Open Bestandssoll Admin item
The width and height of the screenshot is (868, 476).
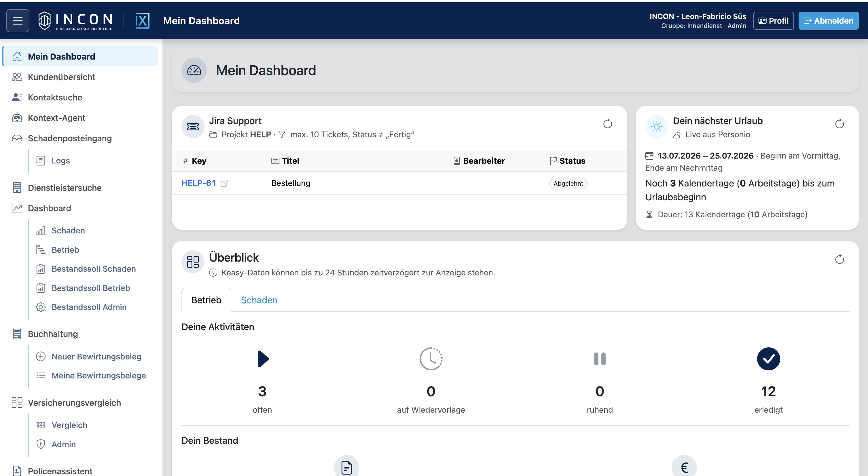(89, 307)
